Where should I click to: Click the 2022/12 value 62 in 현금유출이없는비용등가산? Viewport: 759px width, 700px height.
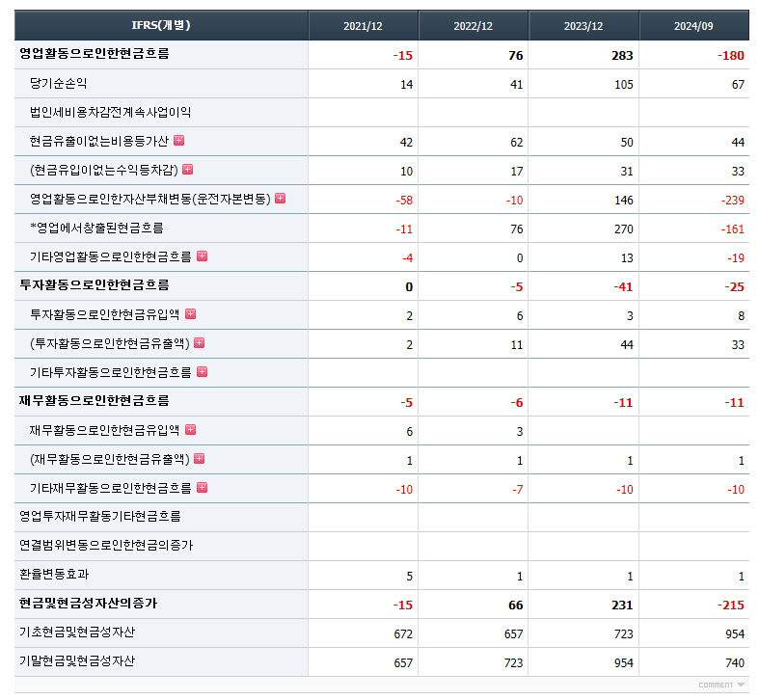[517, 143]
